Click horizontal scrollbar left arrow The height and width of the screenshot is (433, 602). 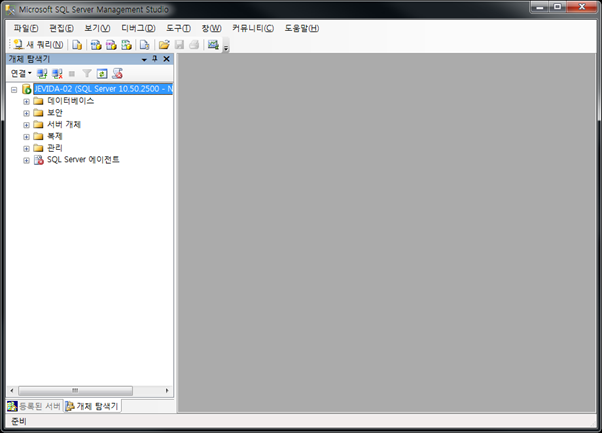coord(12,391)
